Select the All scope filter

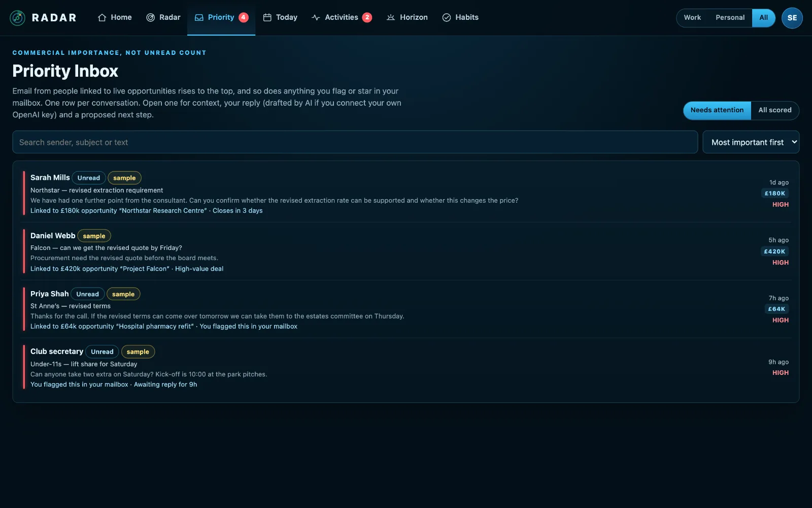click(x=763, y=18)
